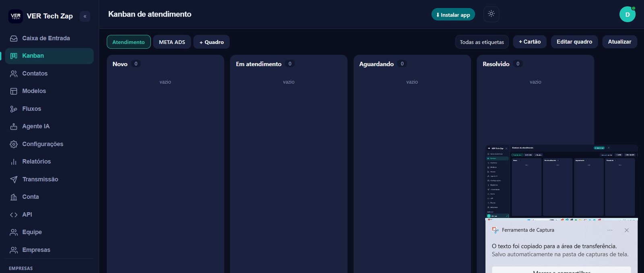
Task: Open Transmissão menu item
Action: [x=49, y=179]
